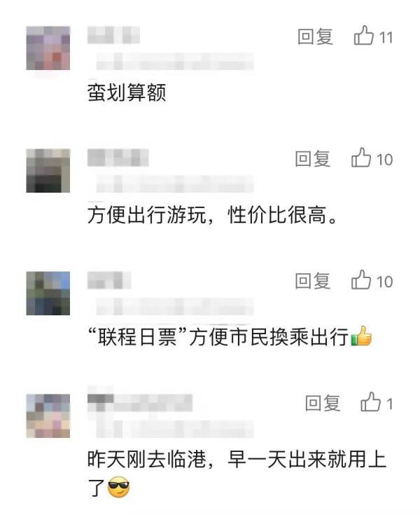Open username above "蛮划算额" comment
The height and width of the screenshot is (515, 420).
pos(113,35)
